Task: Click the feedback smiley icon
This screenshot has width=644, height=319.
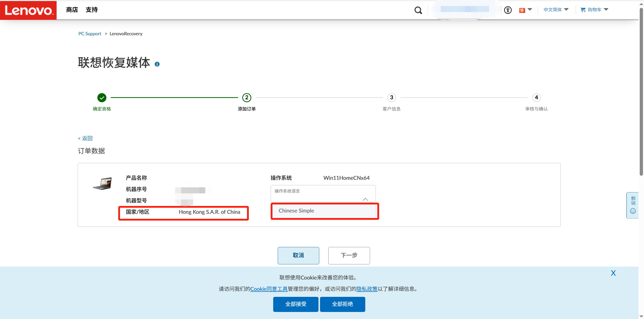Action: (x=633, y=211)
